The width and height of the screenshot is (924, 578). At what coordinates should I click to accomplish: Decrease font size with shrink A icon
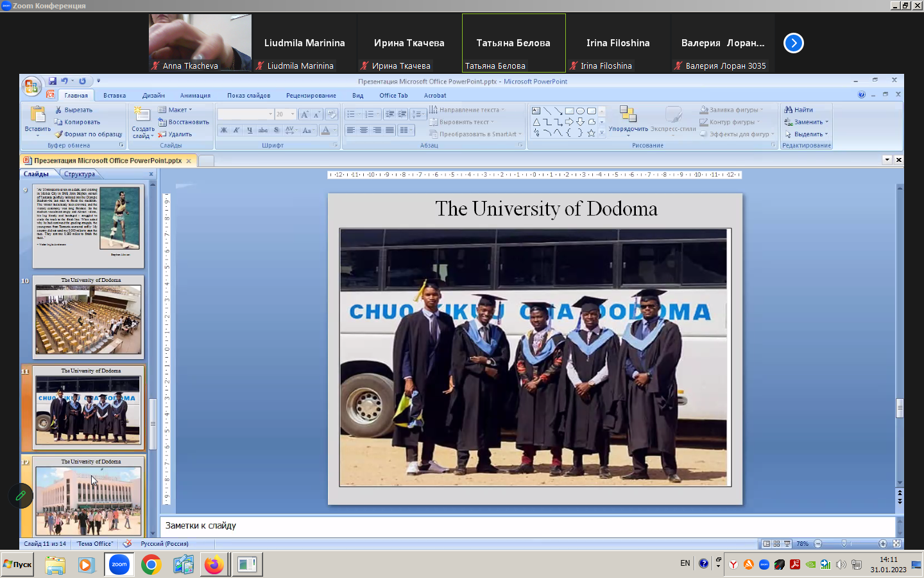point(317,114)
